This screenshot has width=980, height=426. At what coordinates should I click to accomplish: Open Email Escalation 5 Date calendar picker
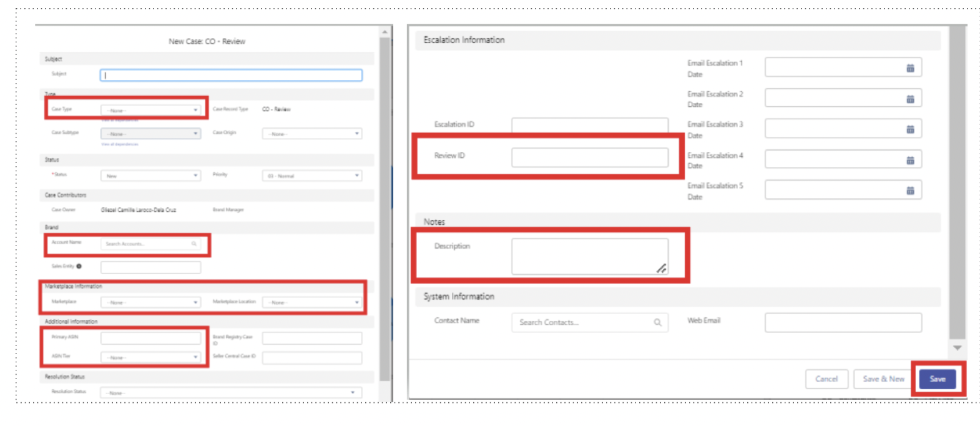[x=910, y=191]
